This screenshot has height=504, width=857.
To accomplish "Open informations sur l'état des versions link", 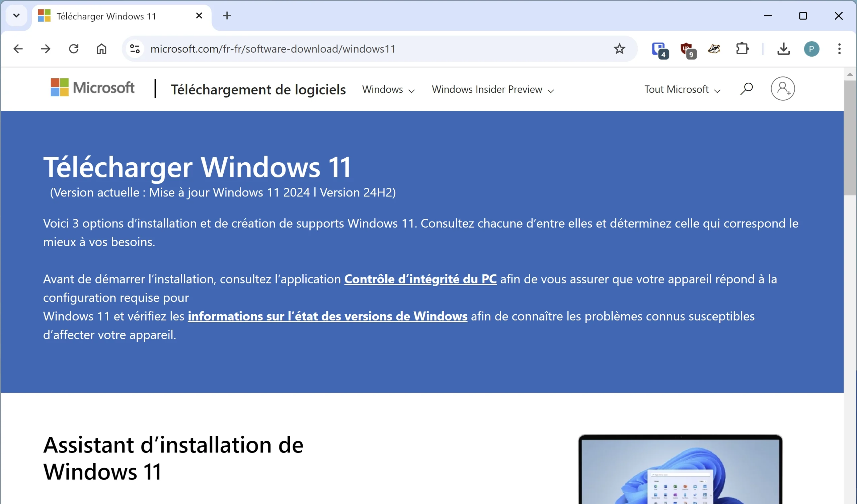I will pos(327,316).
